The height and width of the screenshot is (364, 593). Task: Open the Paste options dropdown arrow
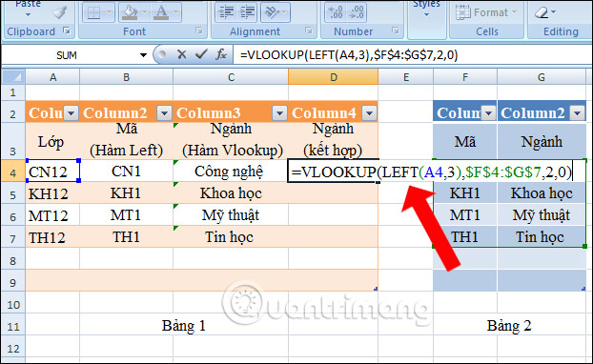tap(29, 15)
